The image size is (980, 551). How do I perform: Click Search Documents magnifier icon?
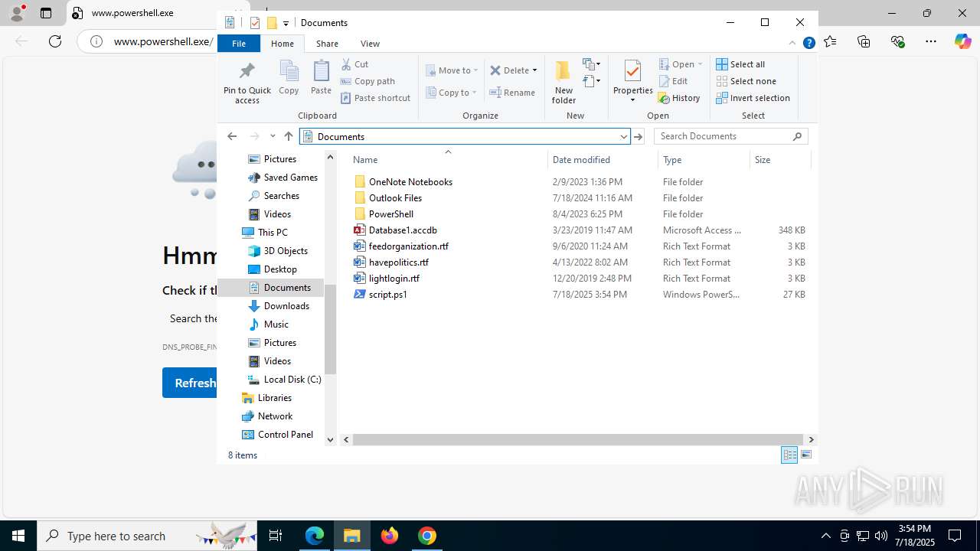tap(798, 136)
